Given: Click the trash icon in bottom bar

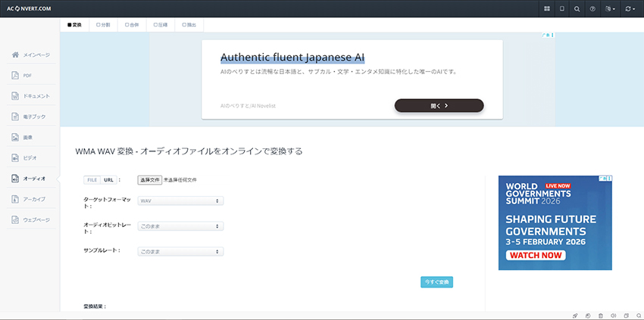Looking at the screenshot, I should 601,315.
